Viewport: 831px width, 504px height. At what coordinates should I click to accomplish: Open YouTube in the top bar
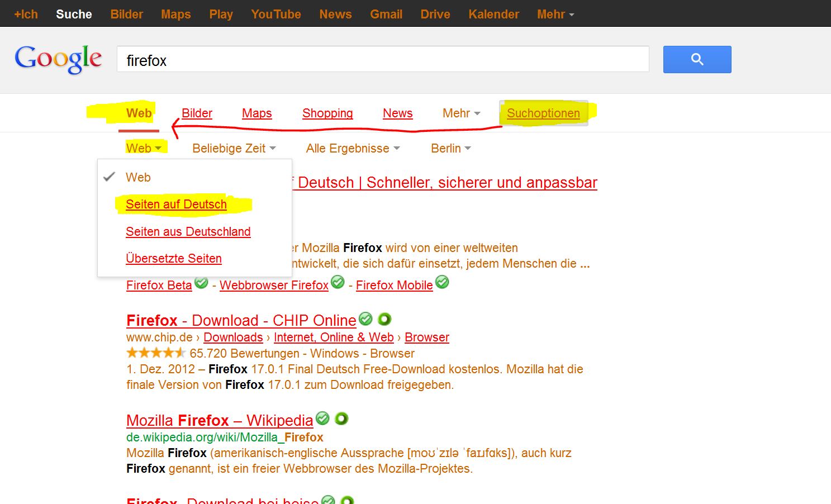(276, 14)
